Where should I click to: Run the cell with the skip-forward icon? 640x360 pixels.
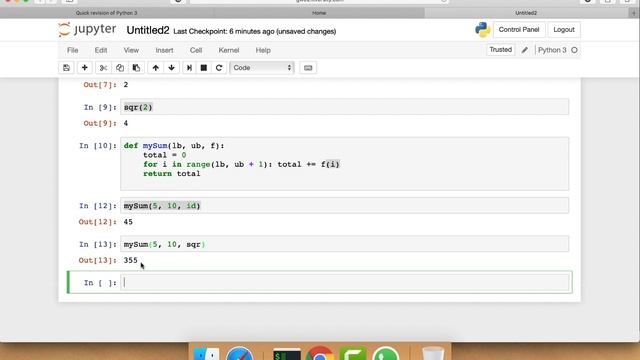(x=189, y=68)
